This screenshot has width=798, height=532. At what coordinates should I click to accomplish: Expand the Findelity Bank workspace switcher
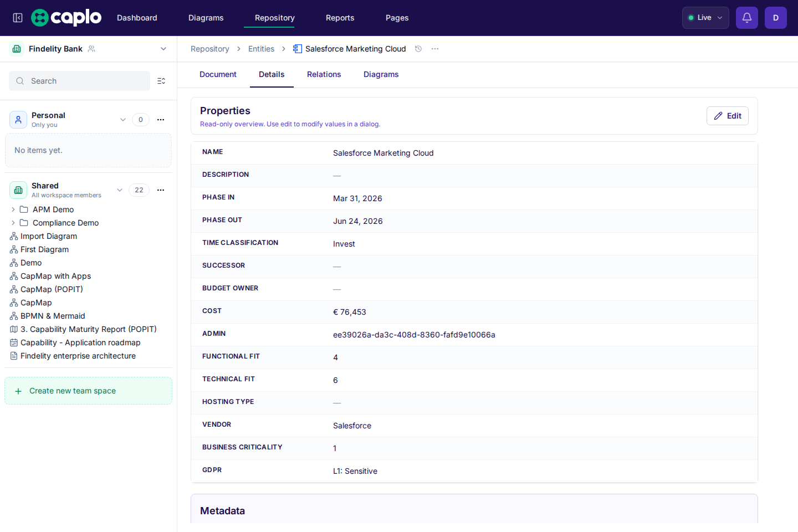coord(163,49)
